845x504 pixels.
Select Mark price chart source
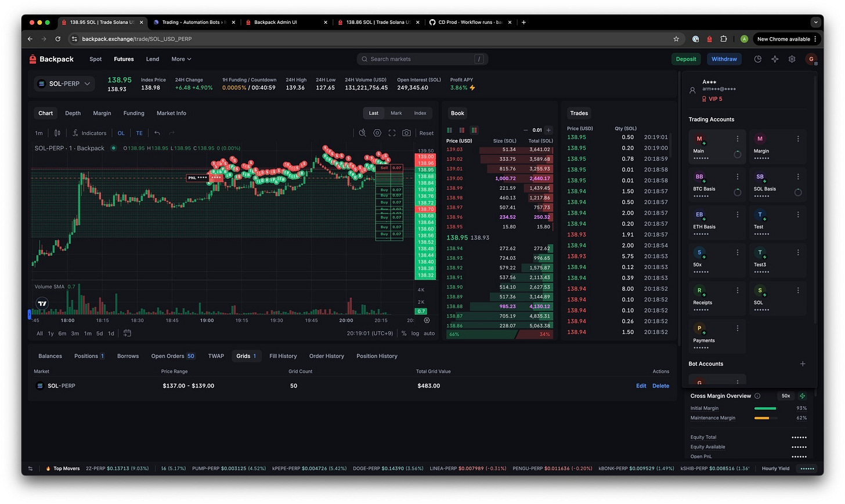(396, 113)
